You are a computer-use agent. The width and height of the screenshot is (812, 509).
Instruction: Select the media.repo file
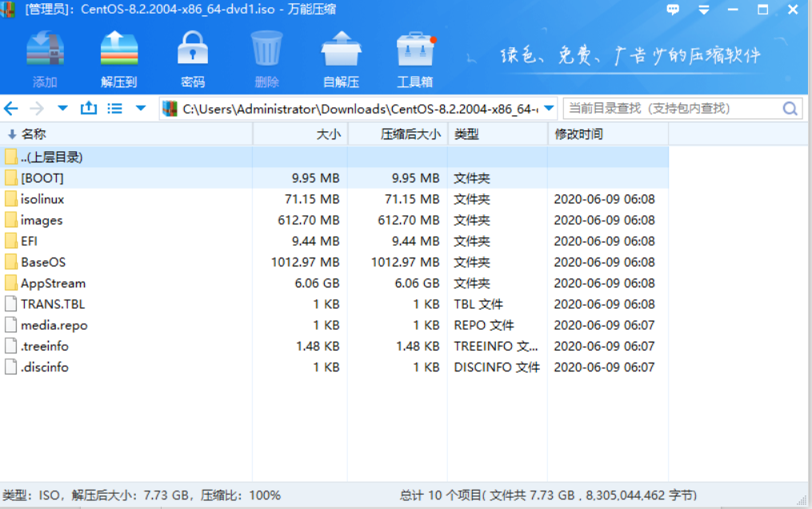click(x=334, y=325)
